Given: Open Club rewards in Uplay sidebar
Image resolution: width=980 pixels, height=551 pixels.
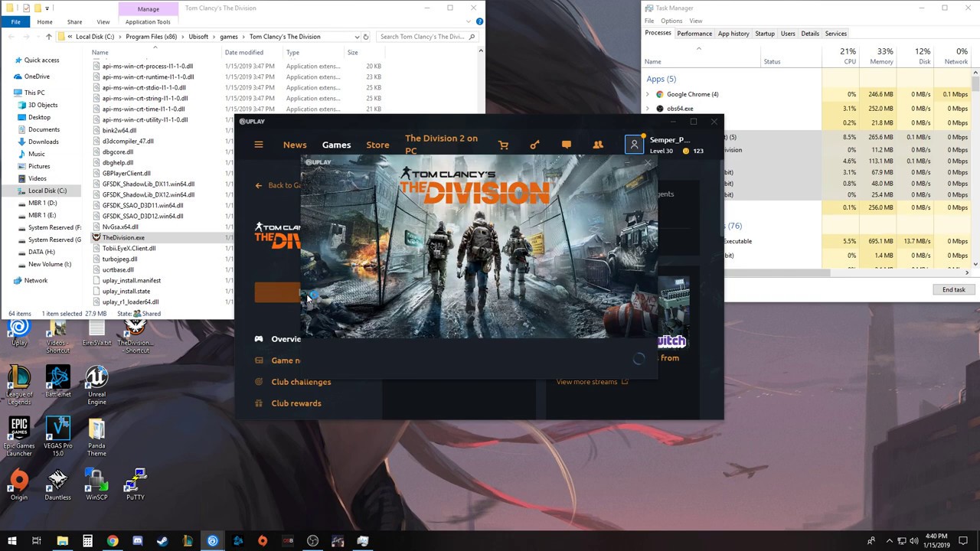Looking at the screenshot, I should (x=296, y=403).
